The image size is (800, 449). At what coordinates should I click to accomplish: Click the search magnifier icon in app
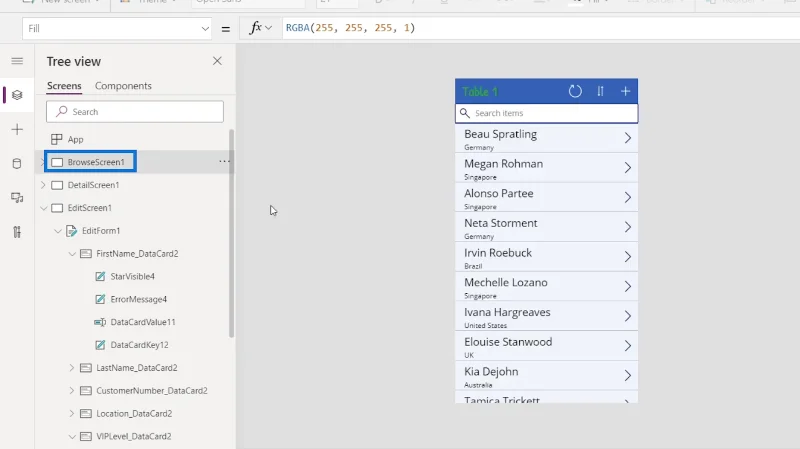464,113
